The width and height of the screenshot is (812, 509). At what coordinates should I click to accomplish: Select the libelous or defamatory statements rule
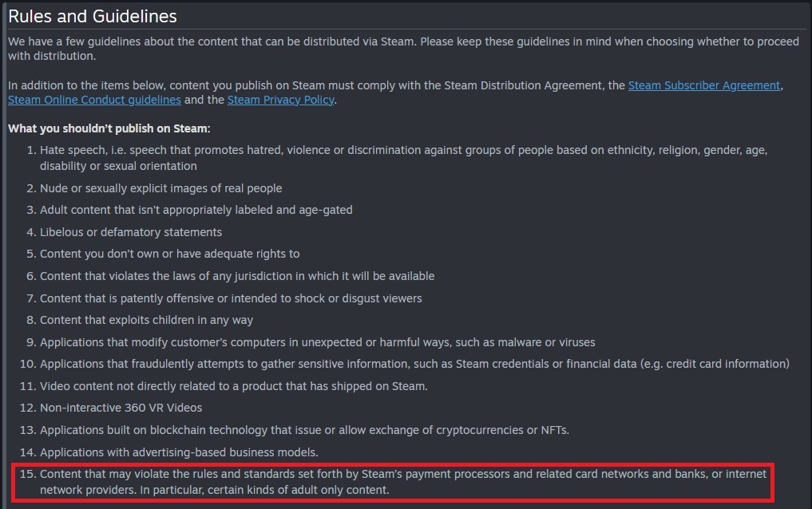coord(131,232)
